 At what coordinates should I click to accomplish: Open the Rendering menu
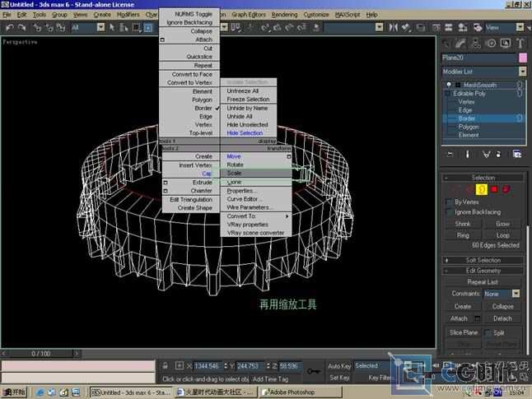(284, 15)
